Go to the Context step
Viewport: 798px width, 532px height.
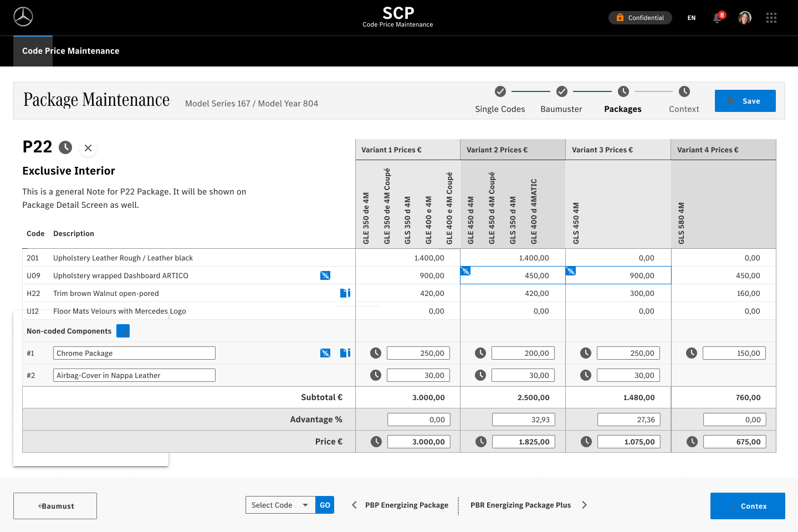684,109
